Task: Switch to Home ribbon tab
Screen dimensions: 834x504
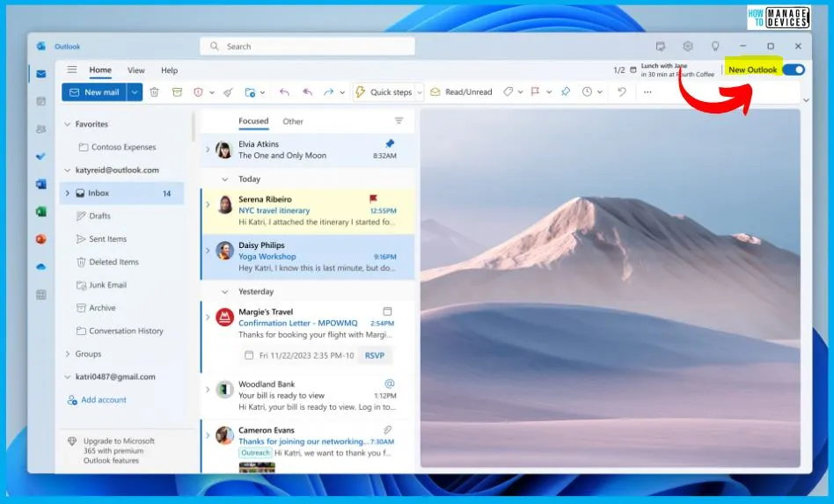Action: (x=100, y=69)
